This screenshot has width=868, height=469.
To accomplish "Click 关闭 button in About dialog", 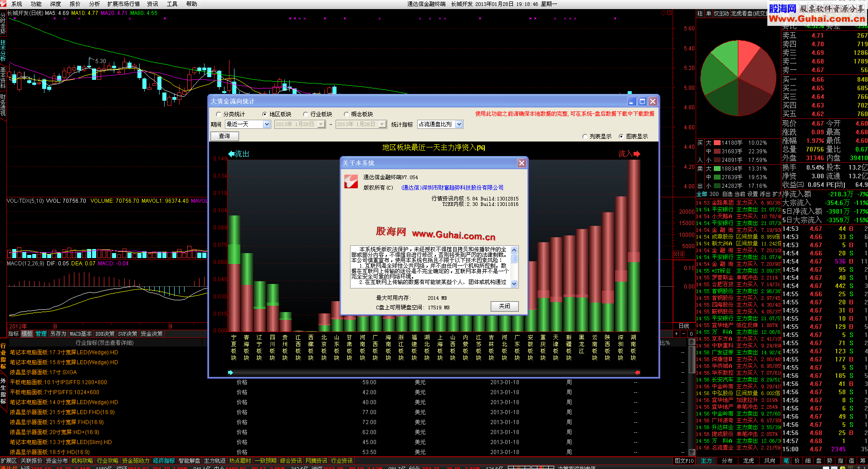I will (504, 306).
